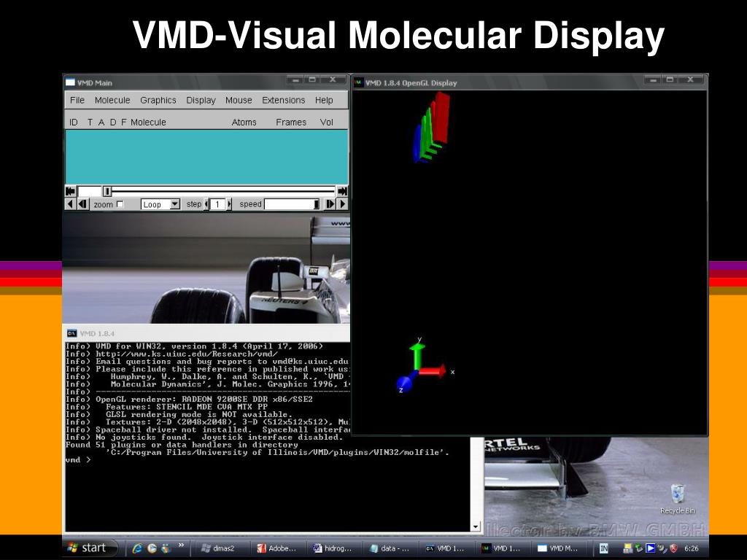The height and width of the screenshot is (560, 747).
Task: Toggle the zoom checkbox
Action: 120,204
